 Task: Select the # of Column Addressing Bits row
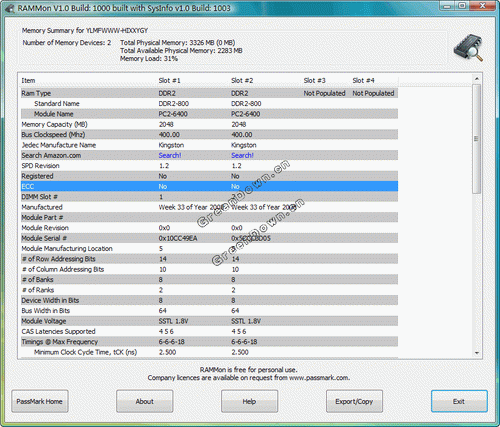[209, 269]
